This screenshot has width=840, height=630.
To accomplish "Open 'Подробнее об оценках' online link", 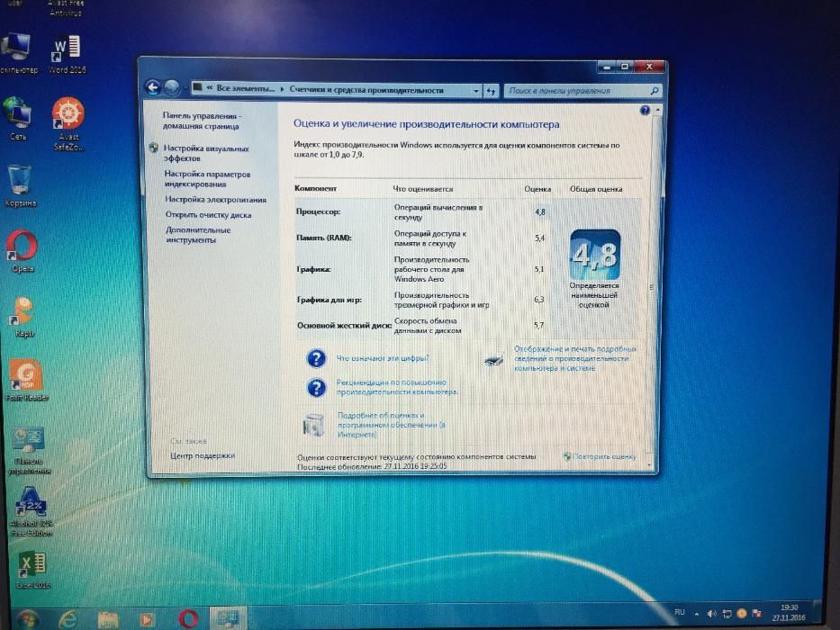I will pos(391,425).
